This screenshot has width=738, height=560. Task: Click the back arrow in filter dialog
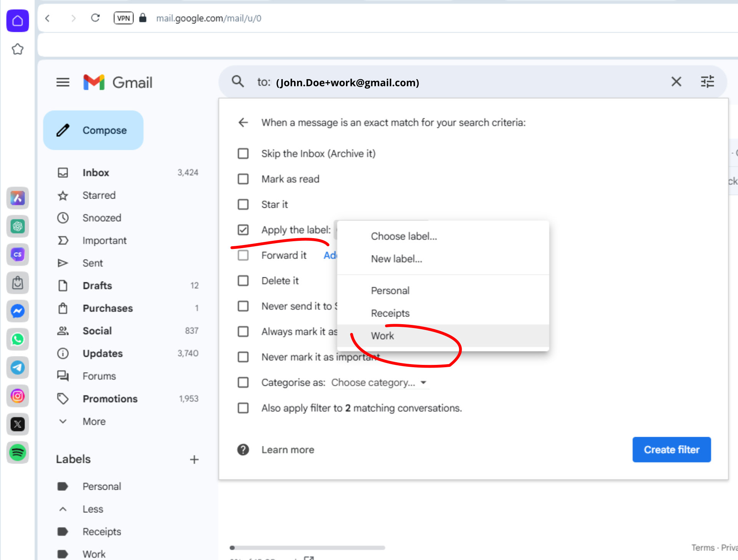coord(243,123)
